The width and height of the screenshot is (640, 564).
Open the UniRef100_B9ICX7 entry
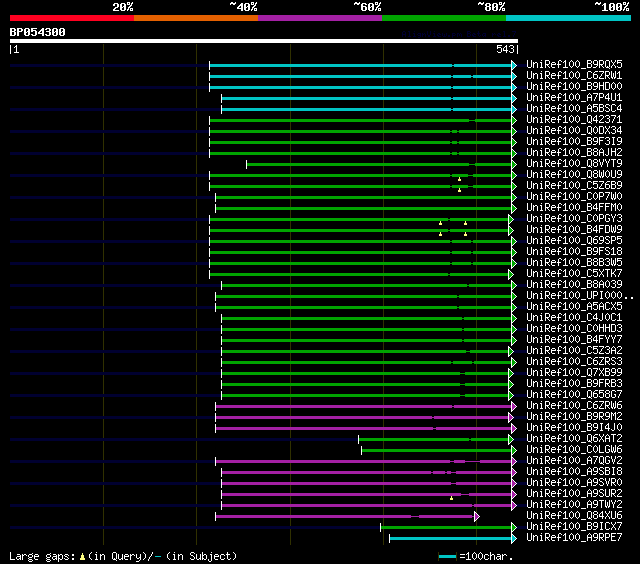574,527
